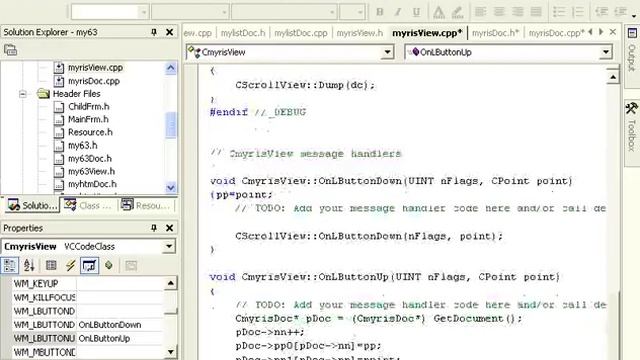The image size is (640, 360).
Task: Apply align right formatting
Action: [518, 12]
